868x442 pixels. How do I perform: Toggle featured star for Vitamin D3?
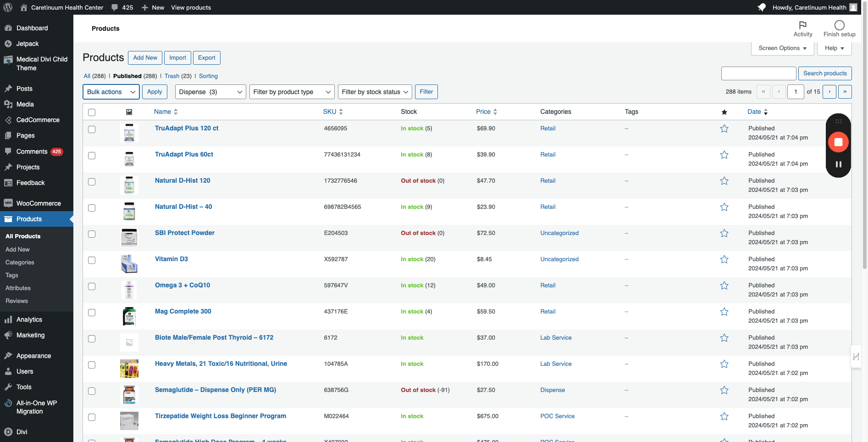coord(724,260)
